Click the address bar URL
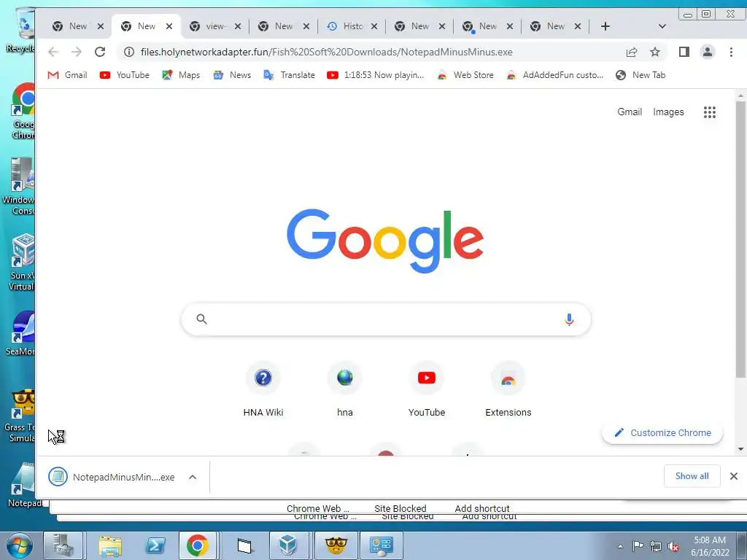 click(x=326, y=52)
